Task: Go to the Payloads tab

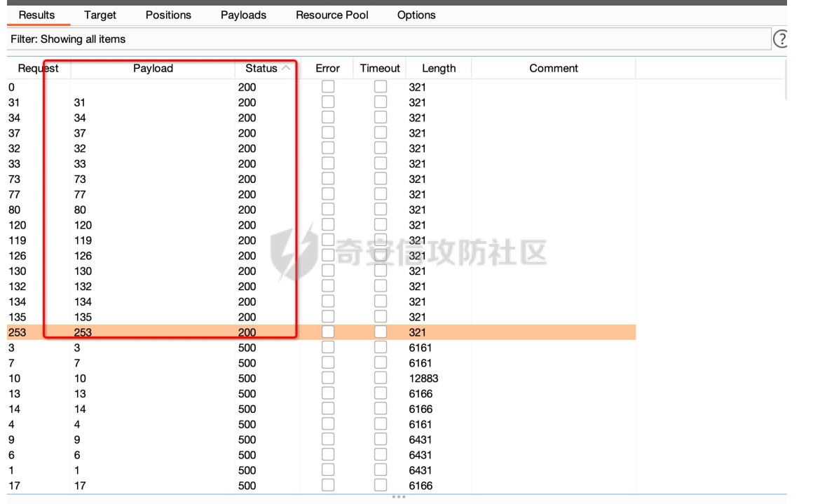Action: pyautogui.click(x=243, y=15)
